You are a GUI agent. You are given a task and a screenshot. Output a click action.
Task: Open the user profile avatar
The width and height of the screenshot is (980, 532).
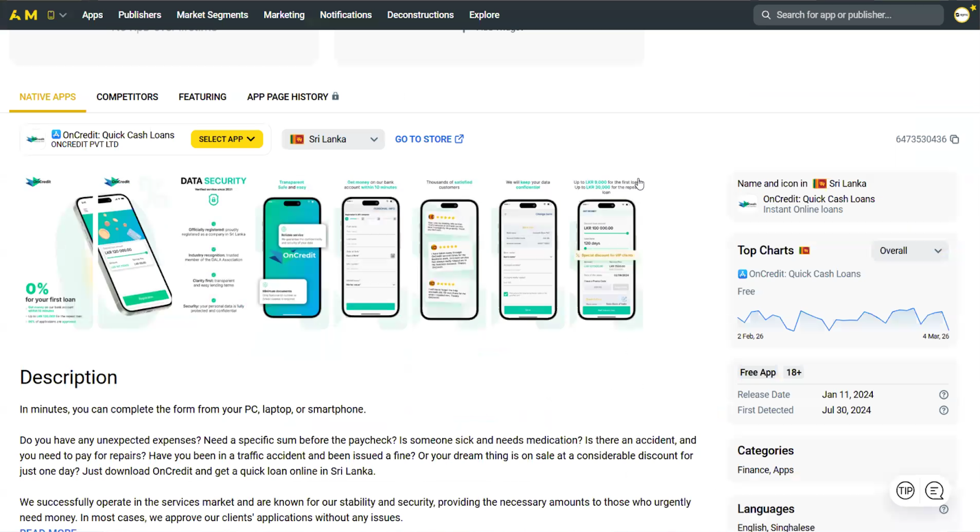pyautogui.click(x=962, y=15)
